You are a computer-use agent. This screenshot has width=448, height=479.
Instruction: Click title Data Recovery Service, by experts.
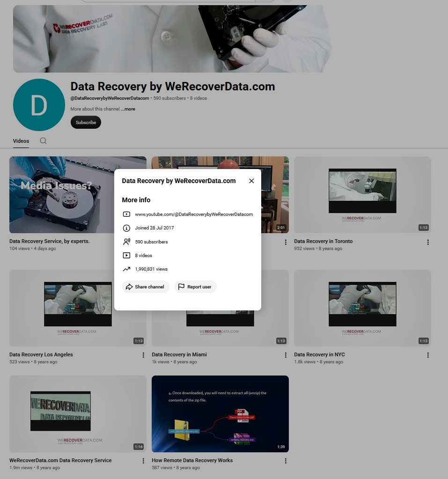(x=50, y=241)
